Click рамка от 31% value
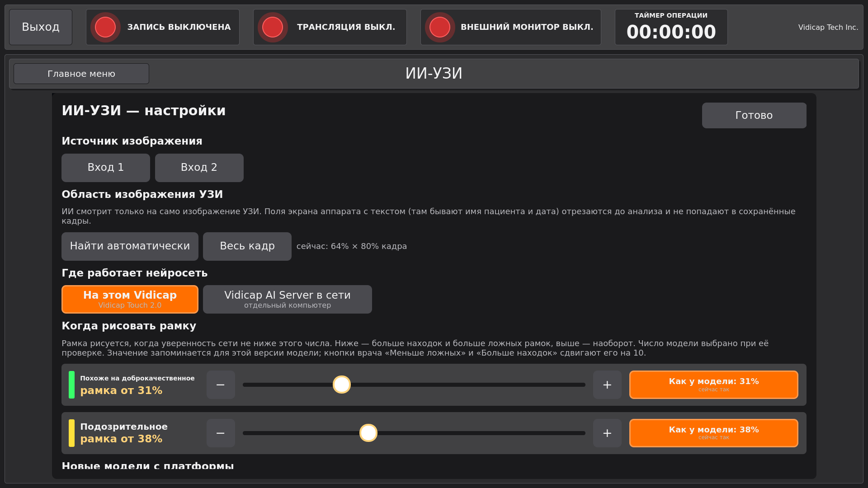 click(x=121, y=390)
